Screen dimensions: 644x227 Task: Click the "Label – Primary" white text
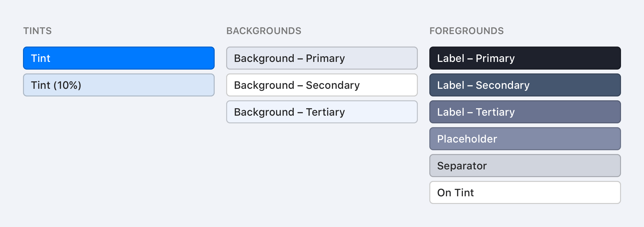(476, 58)
